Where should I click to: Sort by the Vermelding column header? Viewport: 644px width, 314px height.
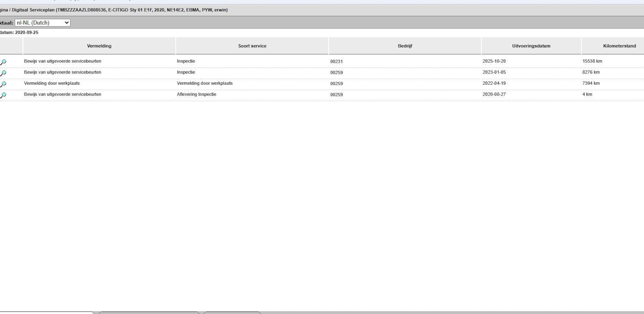tap(99, 46)
